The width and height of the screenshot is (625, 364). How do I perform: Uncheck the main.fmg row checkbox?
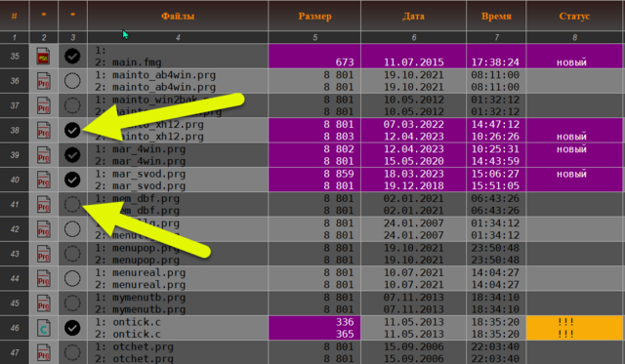72,57
